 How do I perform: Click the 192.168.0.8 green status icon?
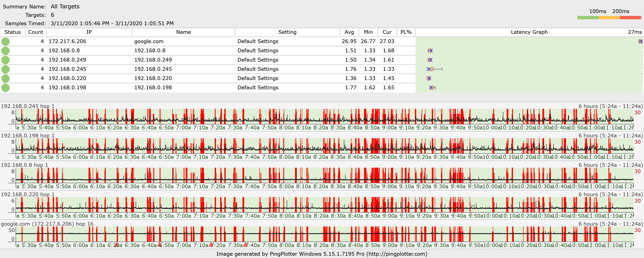point(5,51)
